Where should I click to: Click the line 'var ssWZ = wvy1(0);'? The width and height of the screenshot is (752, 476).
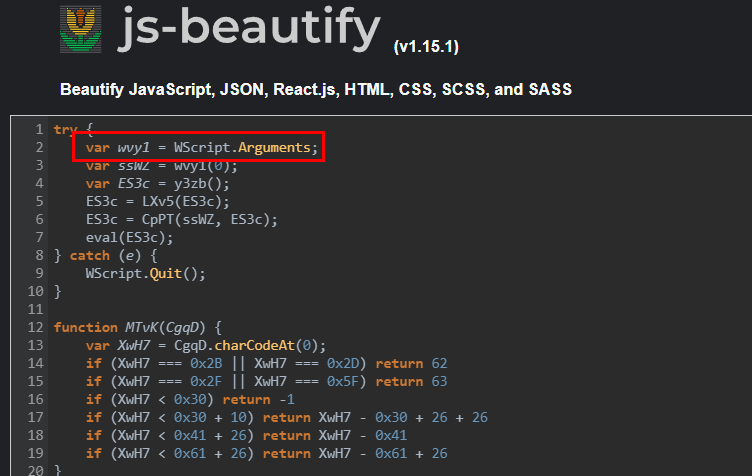[162, 165]
